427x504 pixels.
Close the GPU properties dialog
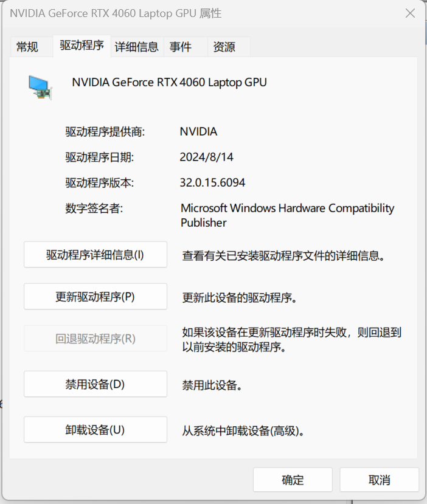point(411,13)
